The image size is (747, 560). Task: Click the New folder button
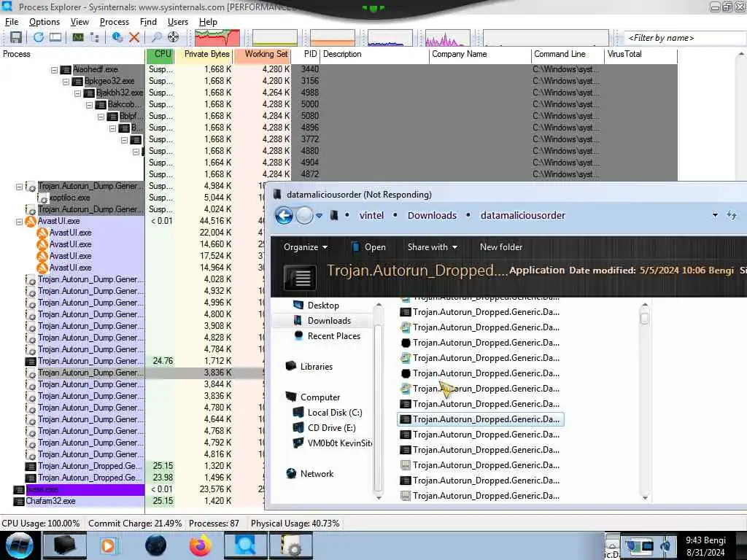pos(500,247)
